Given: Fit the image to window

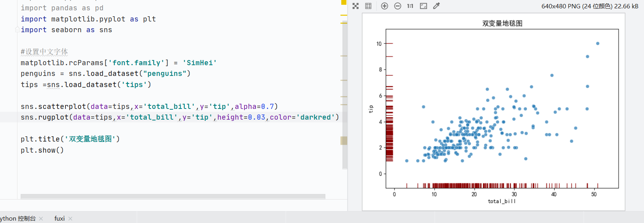Looking at the screenshot, I should pyautogui.click(x=424, y=6).
